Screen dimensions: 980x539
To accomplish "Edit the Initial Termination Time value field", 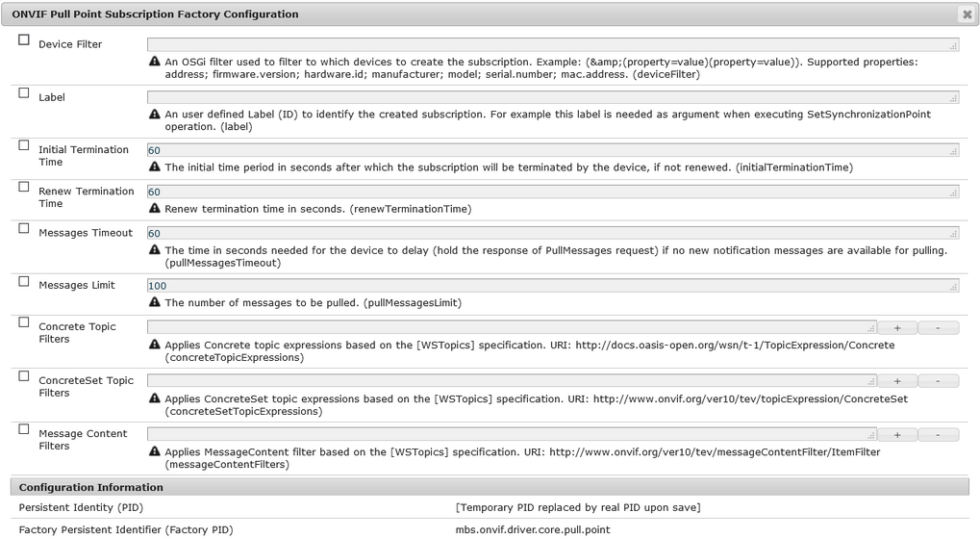I will pyautogui.click(x=553, y=150).
